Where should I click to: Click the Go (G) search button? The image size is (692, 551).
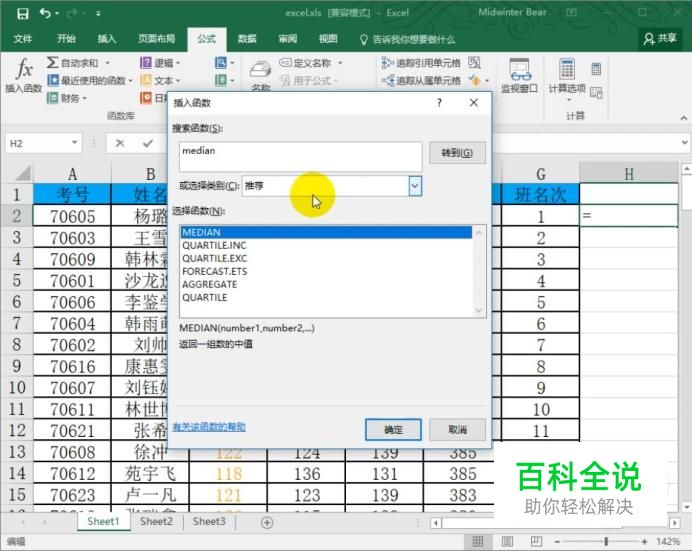point(457,153)
